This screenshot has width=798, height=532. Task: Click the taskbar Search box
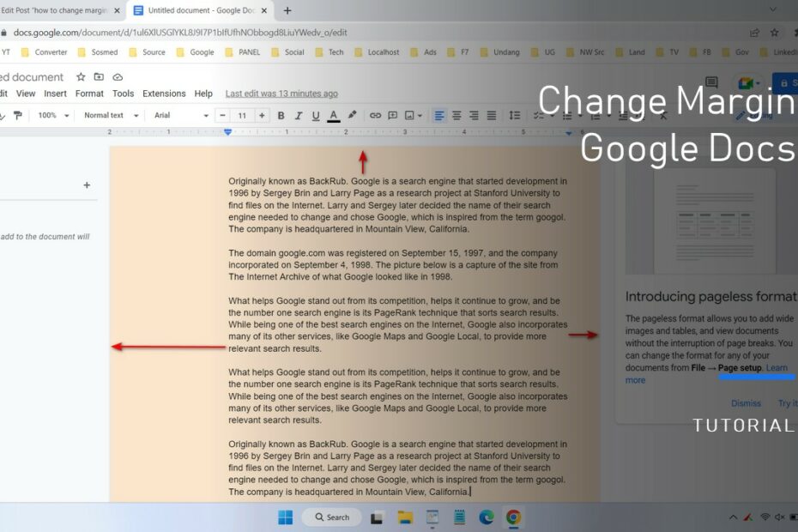(332, 517)
